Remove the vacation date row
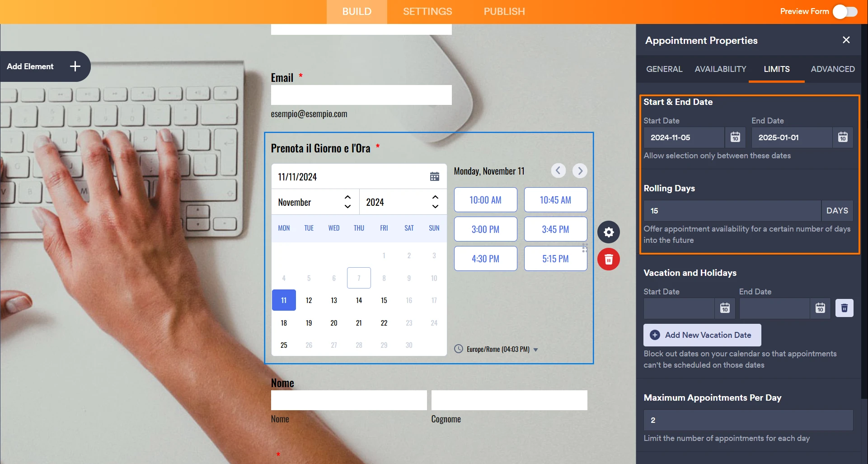Image resolution: width=868 pixels, height=464 pixels. [844, 308]
